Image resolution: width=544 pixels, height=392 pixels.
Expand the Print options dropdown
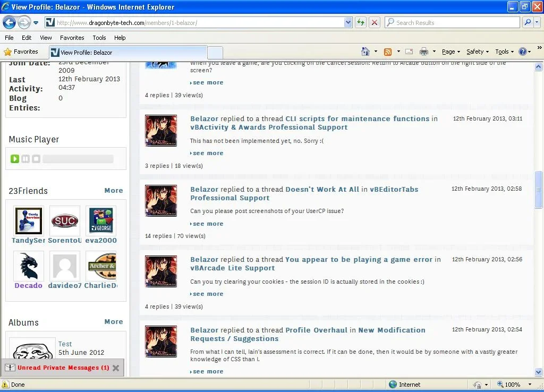point(434,52)
